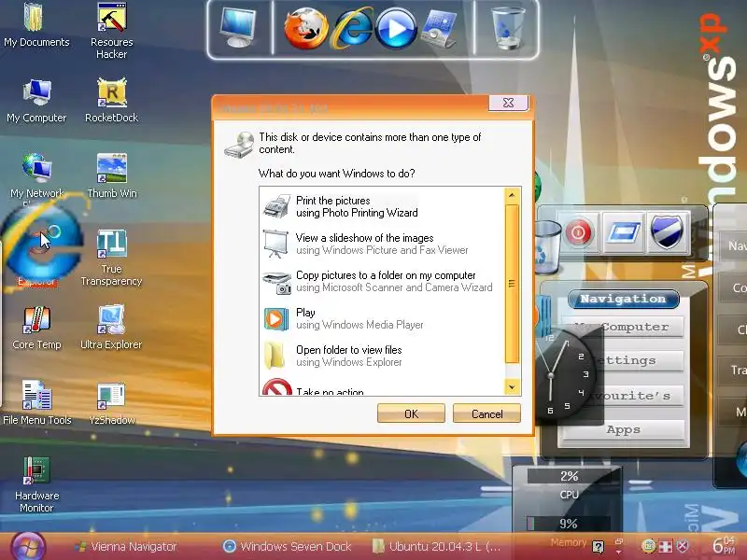
Task: Close the AutoPlay dialog with X
Action: 508,103
